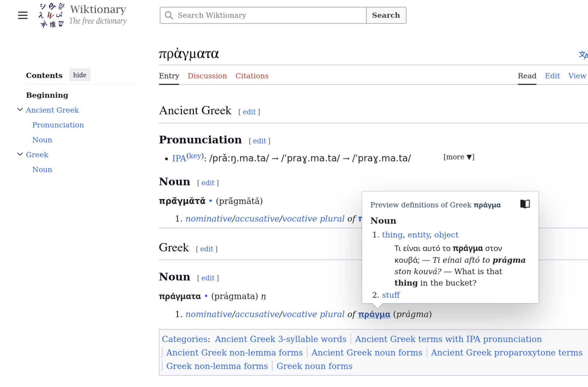Open Ancient Greek noun forms category
Image resolution: width=588 pixels, height=387 pixels.
(x=367, y=353)
